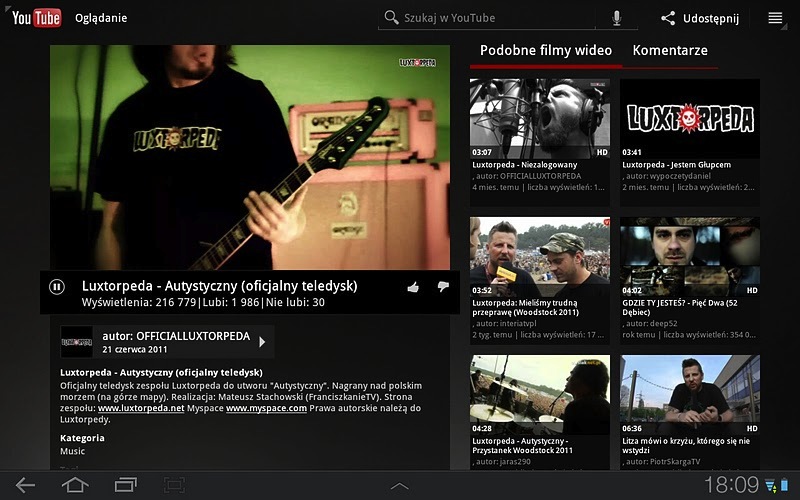Open the www.myspace.com link
800x500 pixels.
click(266, 408)
